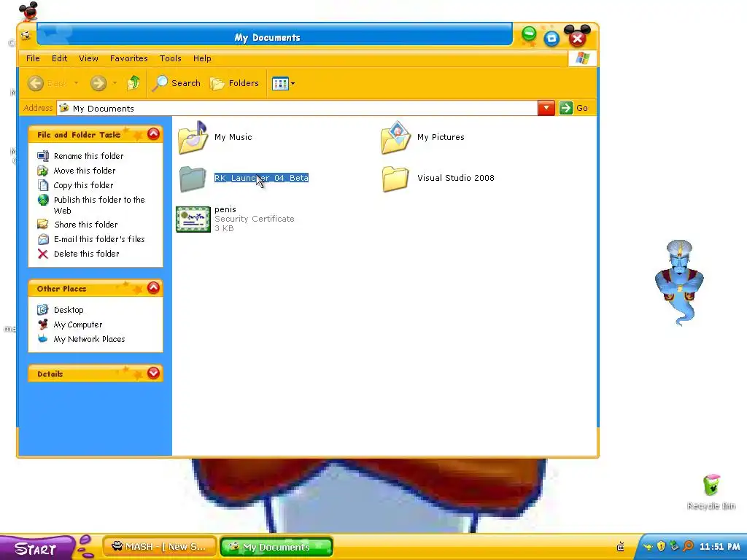Go to My Computer in Other Places

click(x=78, y=324)
